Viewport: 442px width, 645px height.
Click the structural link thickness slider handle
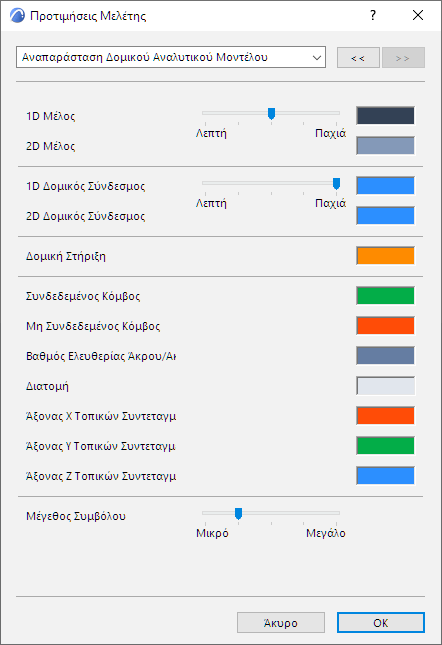[336, 183]
